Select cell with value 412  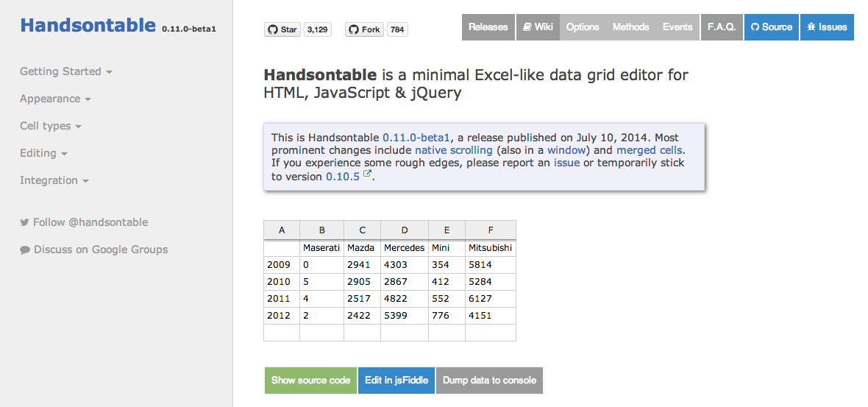(x=447, y=282)
